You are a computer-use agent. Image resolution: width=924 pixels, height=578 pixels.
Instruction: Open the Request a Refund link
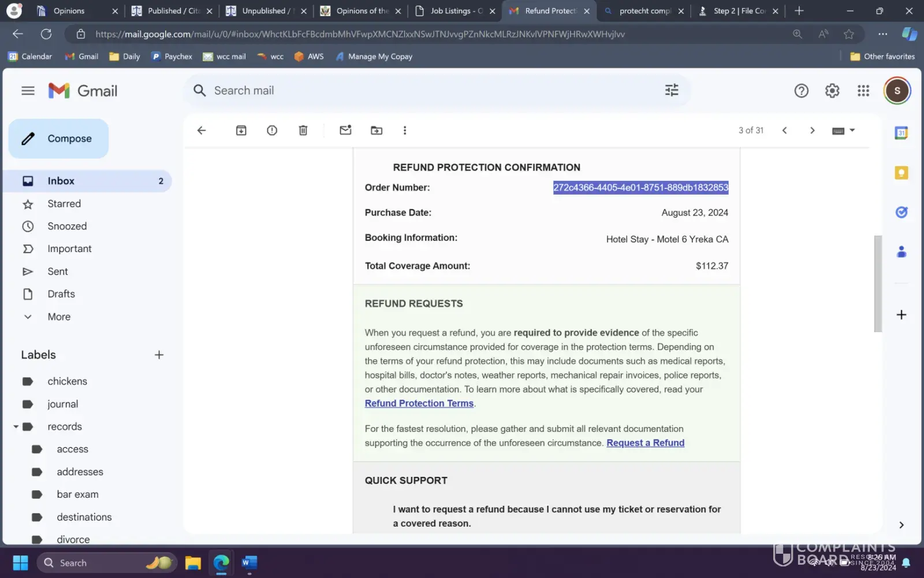pos(645,443)
